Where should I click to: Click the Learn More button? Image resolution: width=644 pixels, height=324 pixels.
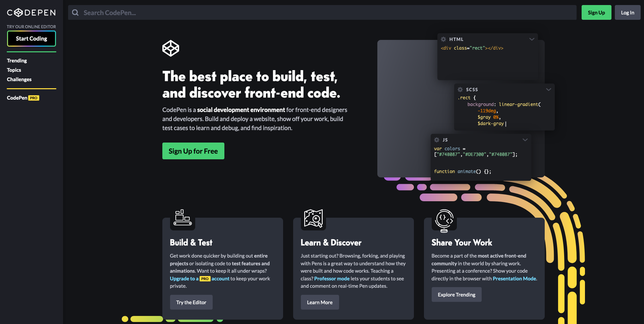pos(320,302)
